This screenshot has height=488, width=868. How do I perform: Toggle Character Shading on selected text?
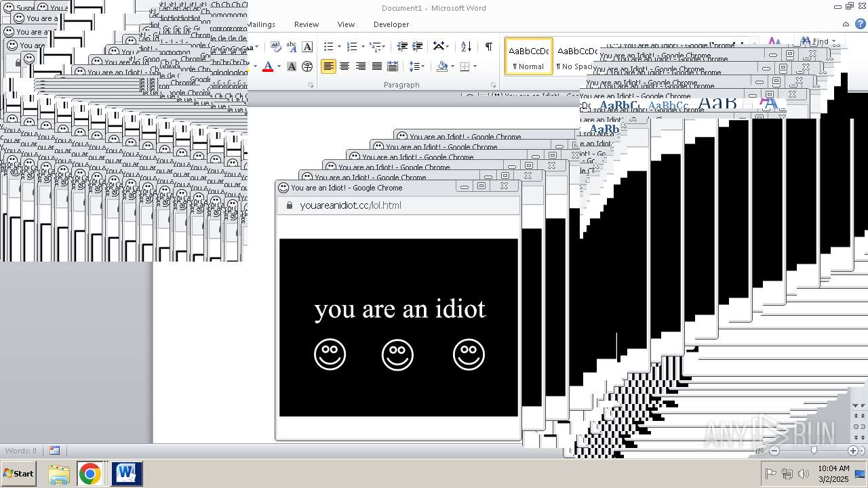pos(292,66)
